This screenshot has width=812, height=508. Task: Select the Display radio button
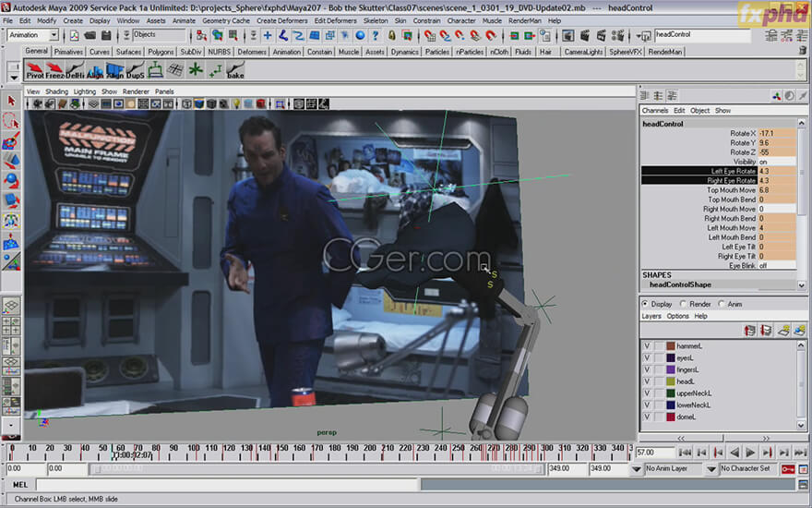[x=645, y=304]
